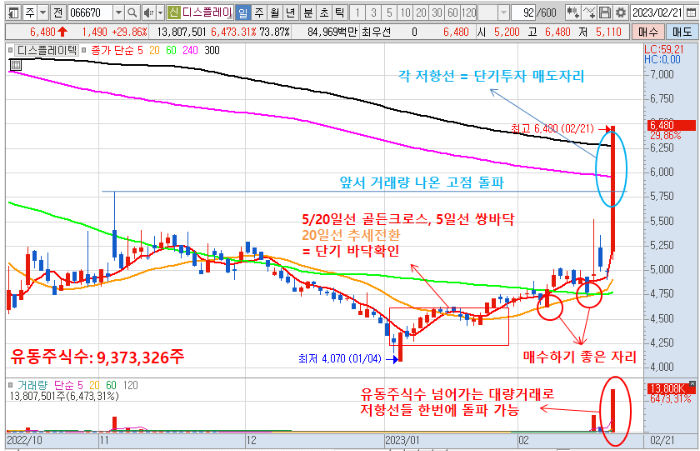Choose the 60 interval button

point(453,13)
